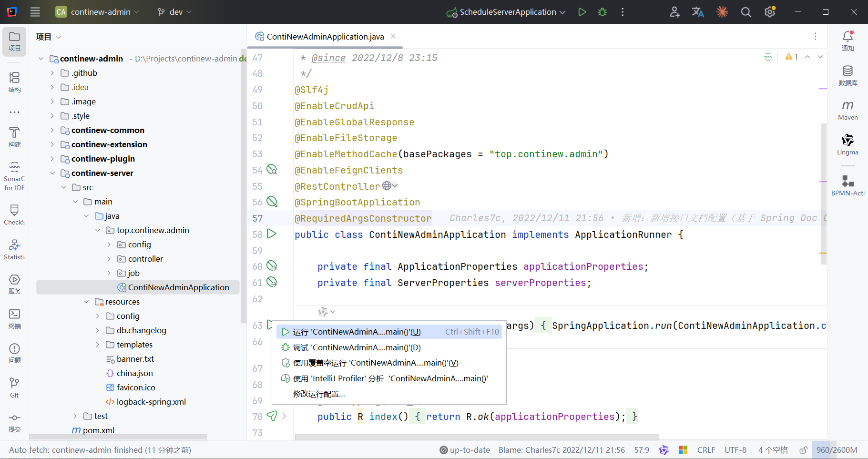Expand the templates folder

[x=98, y=345]
